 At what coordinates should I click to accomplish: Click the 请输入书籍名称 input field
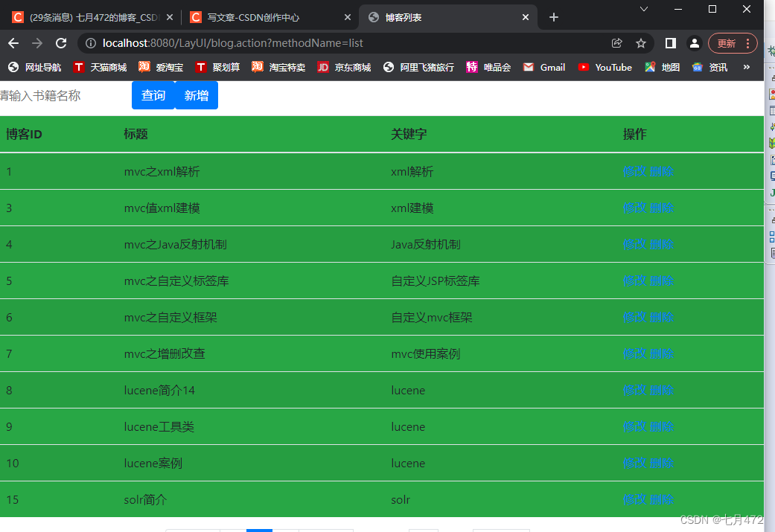[45, 94]
